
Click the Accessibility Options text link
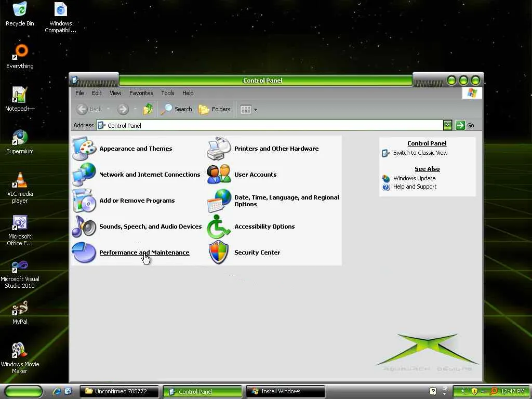click(x=264, y=227)
